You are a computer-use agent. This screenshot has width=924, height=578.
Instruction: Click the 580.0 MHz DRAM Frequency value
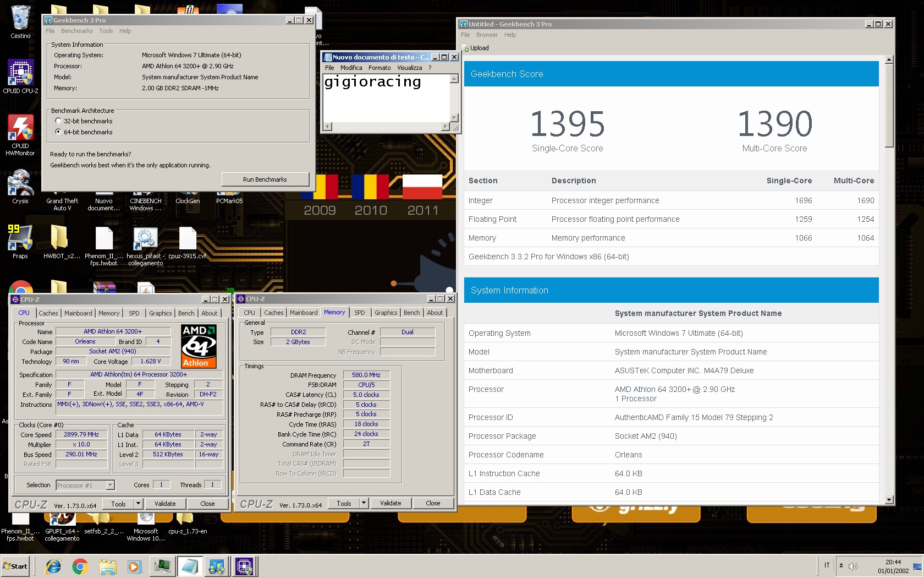(x=366, y=375)
